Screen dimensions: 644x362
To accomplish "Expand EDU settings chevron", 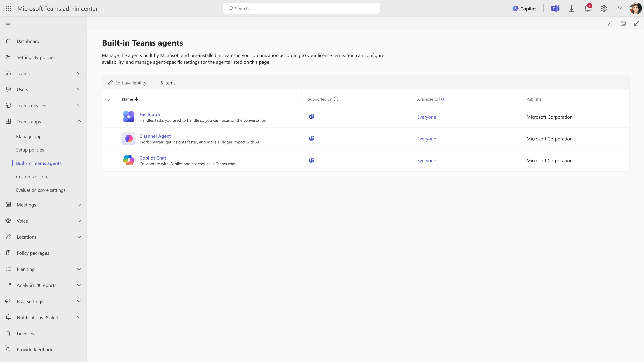I will [79, 301].
